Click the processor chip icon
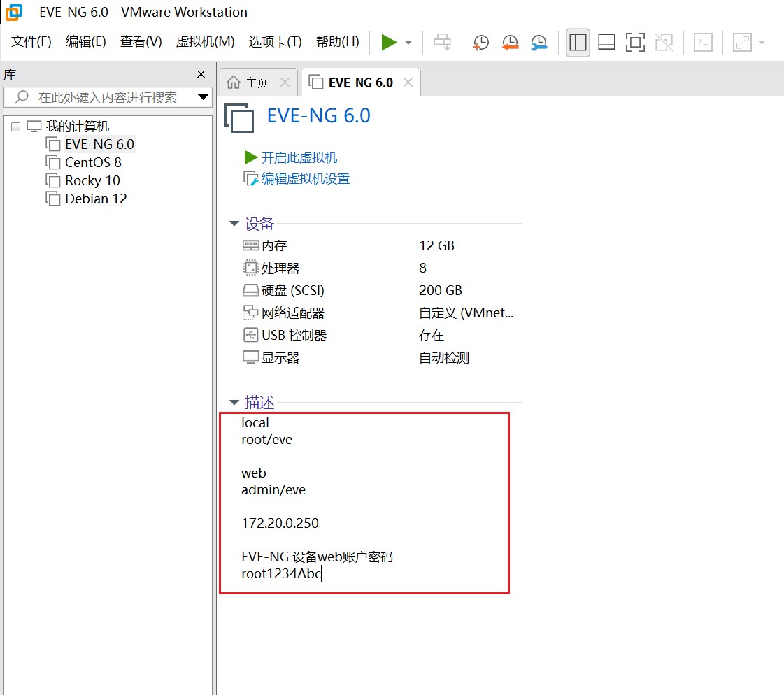784x695 pixels. (250, 268)
